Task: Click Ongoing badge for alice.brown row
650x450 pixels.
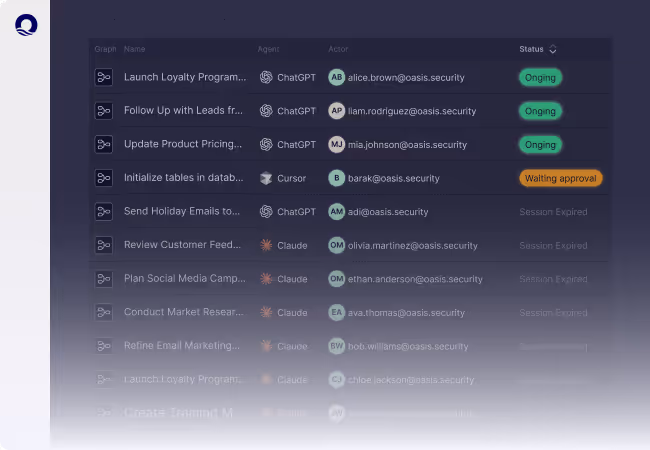Action: coord(540,77)
